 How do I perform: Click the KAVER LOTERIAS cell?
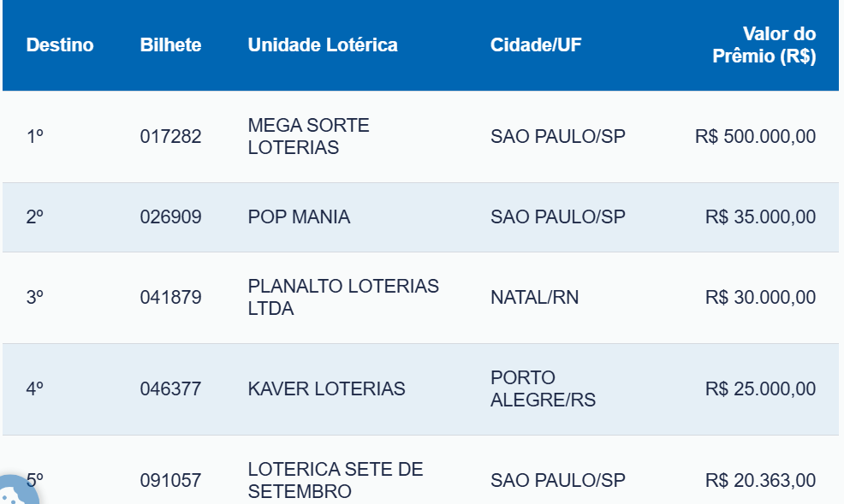(326, 389)
